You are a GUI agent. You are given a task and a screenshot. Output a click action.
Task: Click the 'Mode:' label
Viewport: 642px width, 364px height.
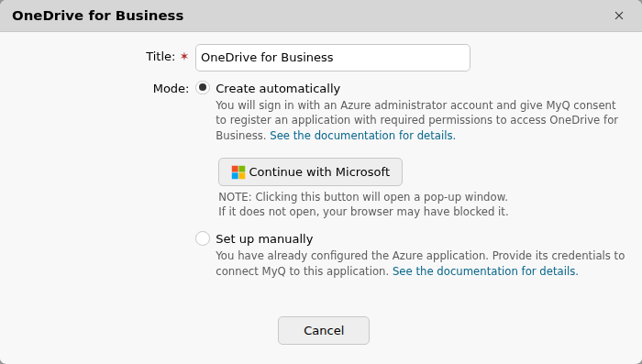tap(171, 88)
